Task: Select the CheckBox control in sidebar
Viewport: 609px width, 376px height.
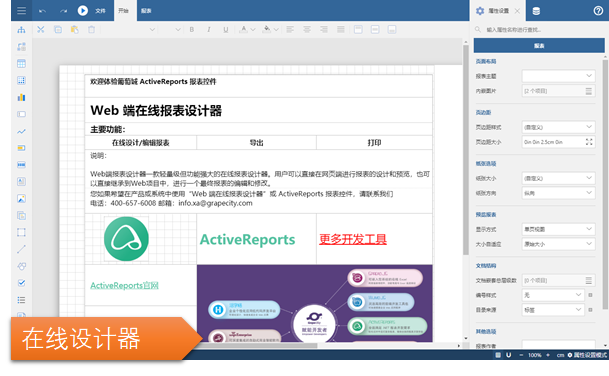Action: tap(21, 283)
